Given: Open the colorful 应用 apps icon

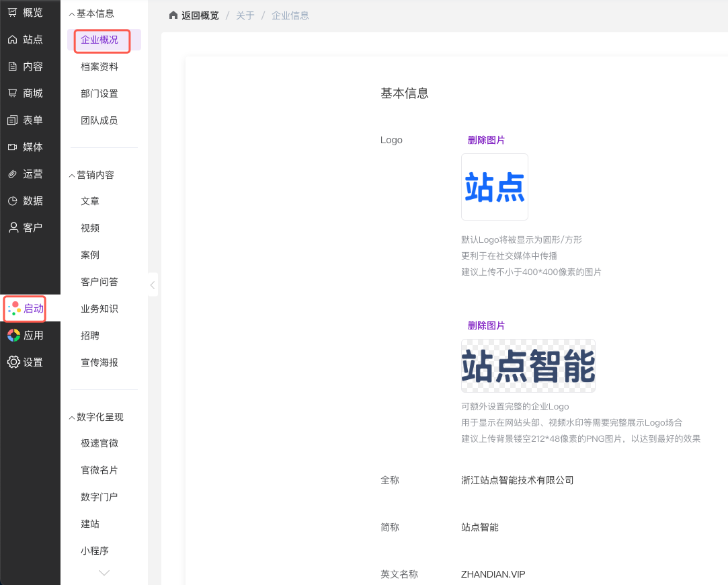Looking at the screenshot, I should click(x=13, y=335).
